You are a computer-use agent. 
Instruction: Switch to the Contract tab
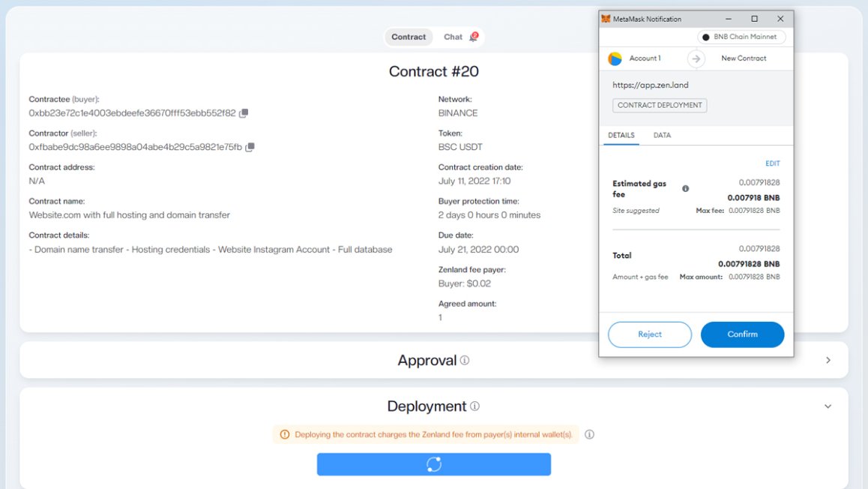[x=409, y=37]
